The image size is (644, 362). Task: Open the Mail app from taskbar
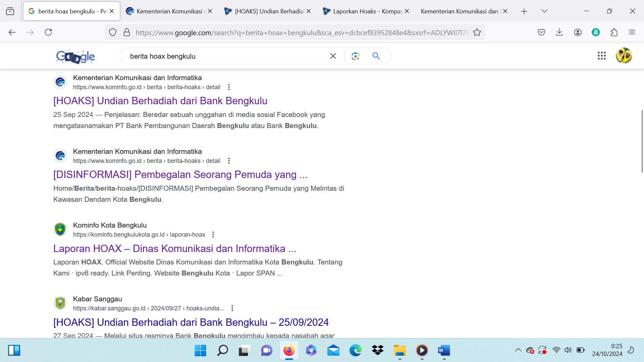(333, 351)
